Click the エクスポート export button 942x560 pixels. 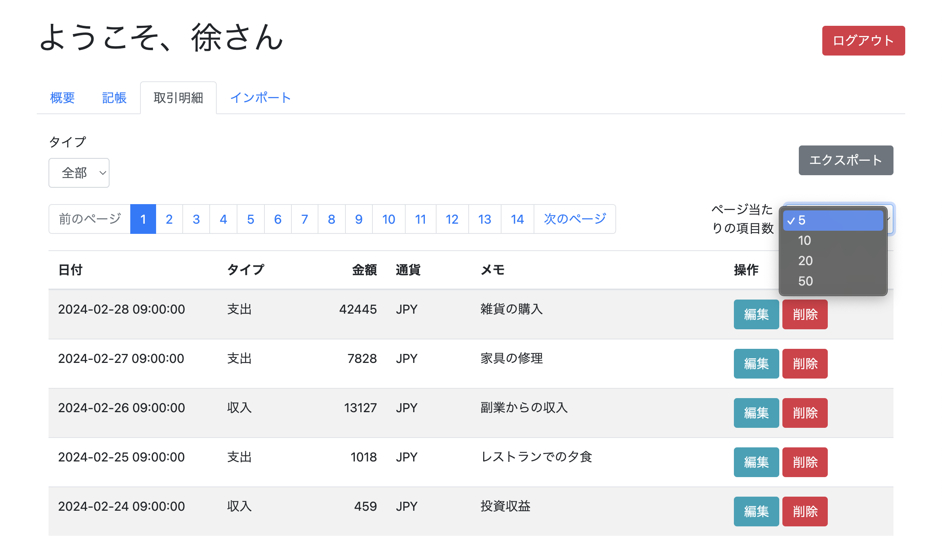(x=845, y=160)
